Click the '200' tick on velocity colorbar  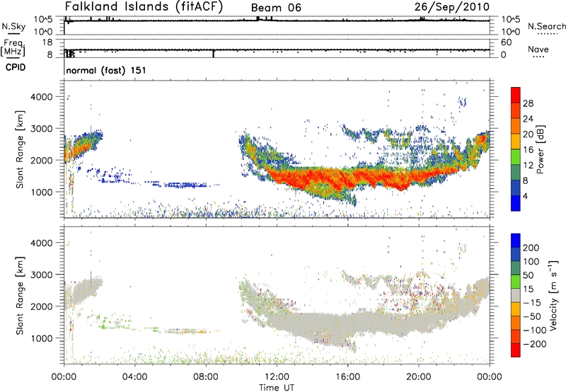click(531, 248)
